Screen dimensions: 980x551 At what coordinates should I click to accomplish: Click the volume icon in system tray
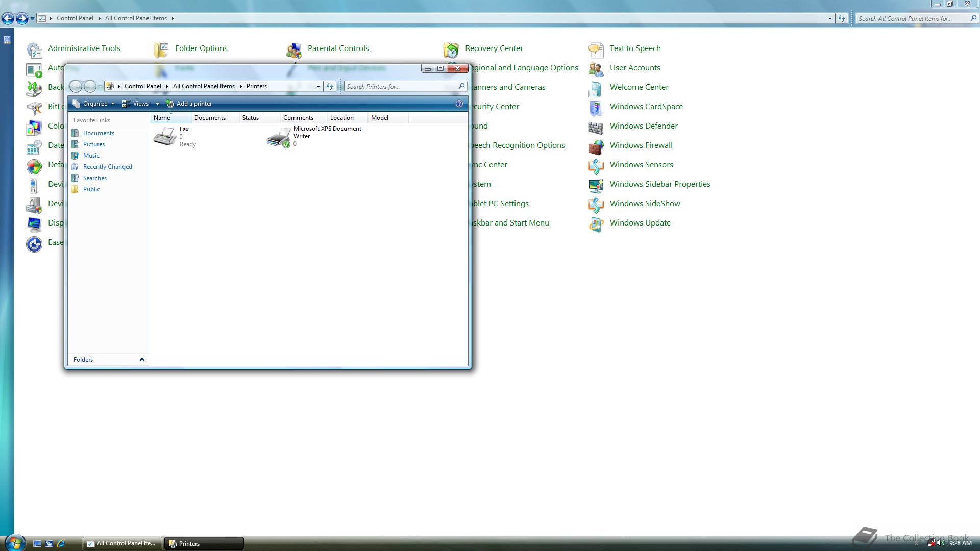[941, 543]
